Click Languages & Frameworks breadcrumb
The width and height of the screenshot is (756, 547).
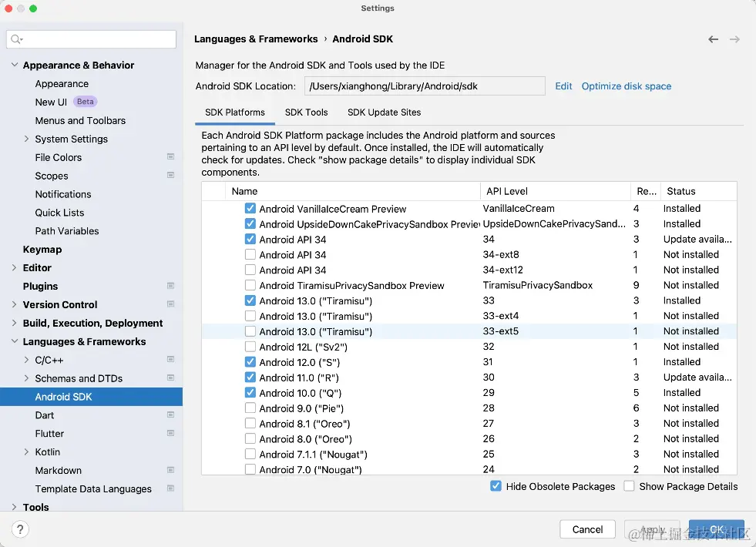coord(256,39)
